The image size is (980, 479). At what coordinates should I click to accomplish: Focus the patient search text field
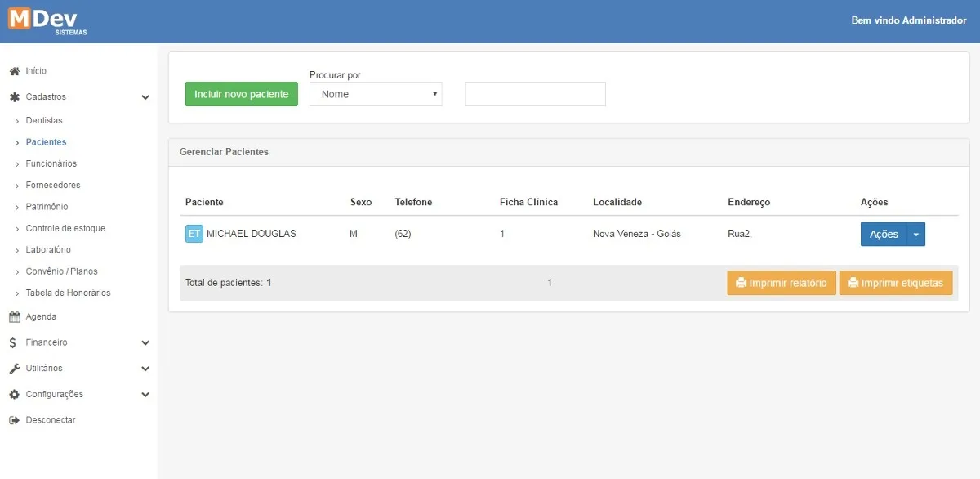pyautogui.click(x=536, y=94)
